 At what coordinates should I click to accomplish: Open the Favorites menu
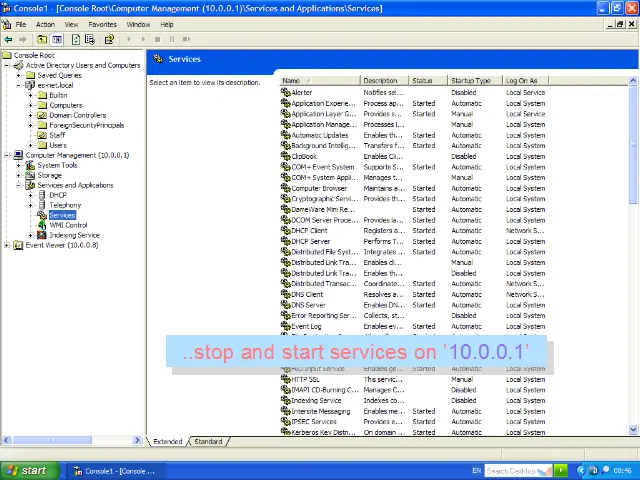[x=102, y=24]
